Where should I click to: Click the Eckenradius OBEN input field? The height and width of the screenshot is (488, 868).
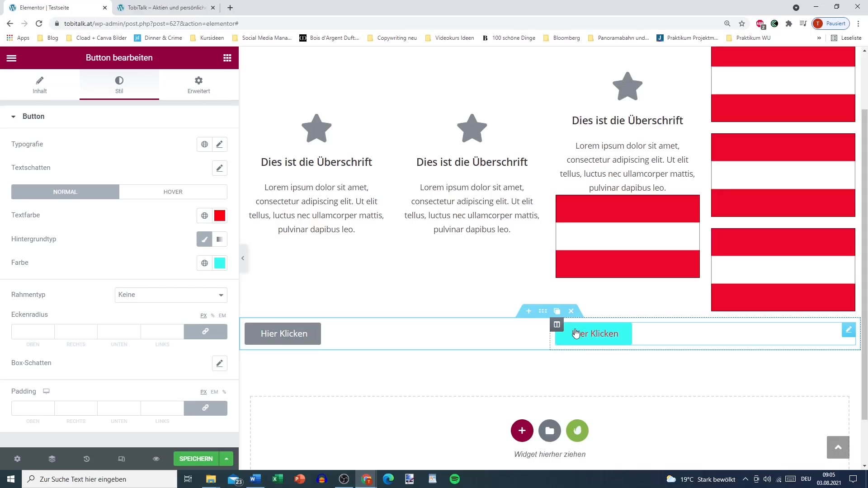[x=33, y=331]
